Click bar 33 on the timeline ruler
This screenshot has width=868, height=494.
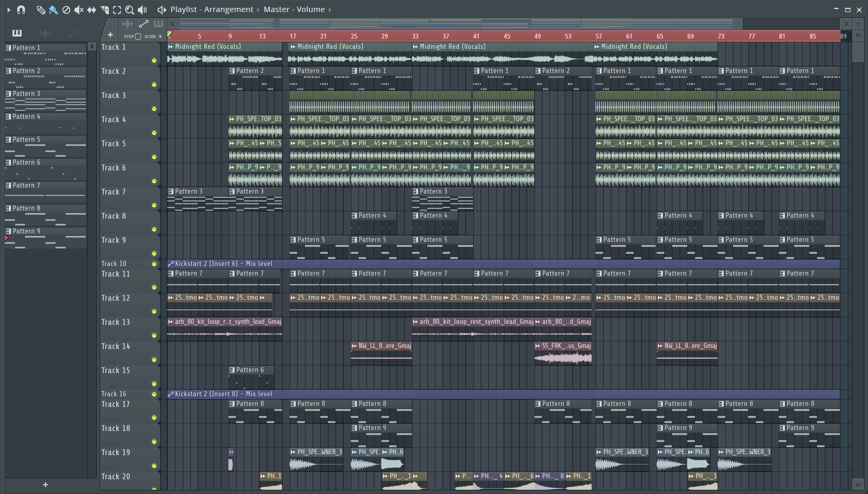415,36
